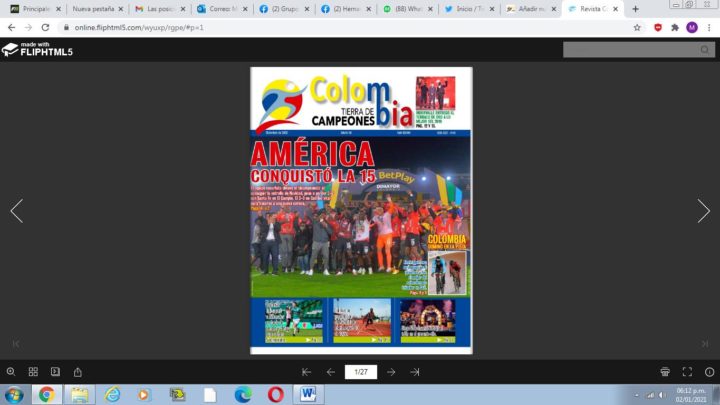Viewport: 720px width, 405px height.
Task: Jump to the last page
Action: tap(415, 372)
